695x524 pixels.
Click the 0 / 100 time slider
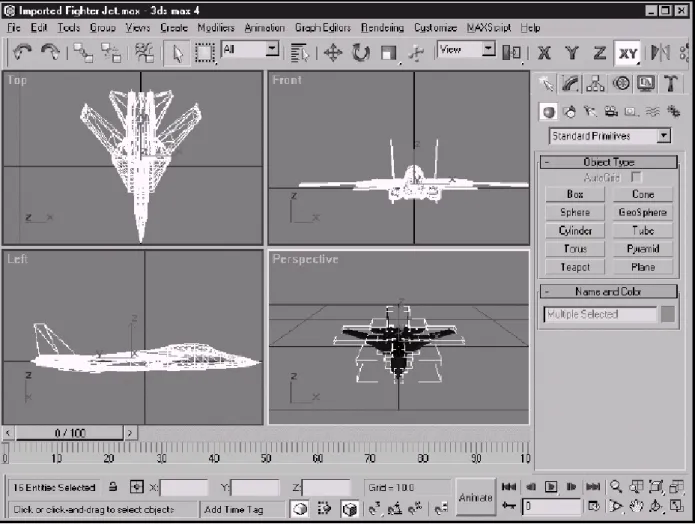[70, 433]
